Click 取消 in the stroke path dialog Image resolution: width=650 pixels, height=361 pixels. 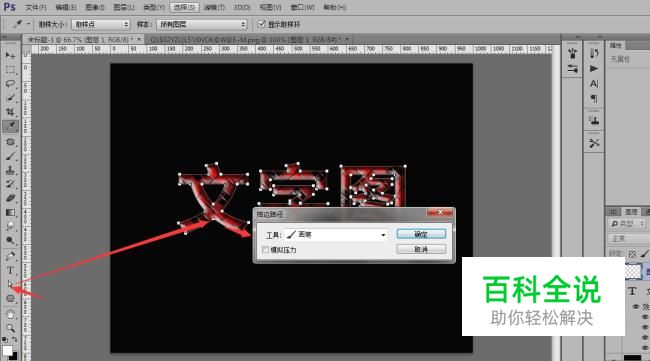[421, 249]
